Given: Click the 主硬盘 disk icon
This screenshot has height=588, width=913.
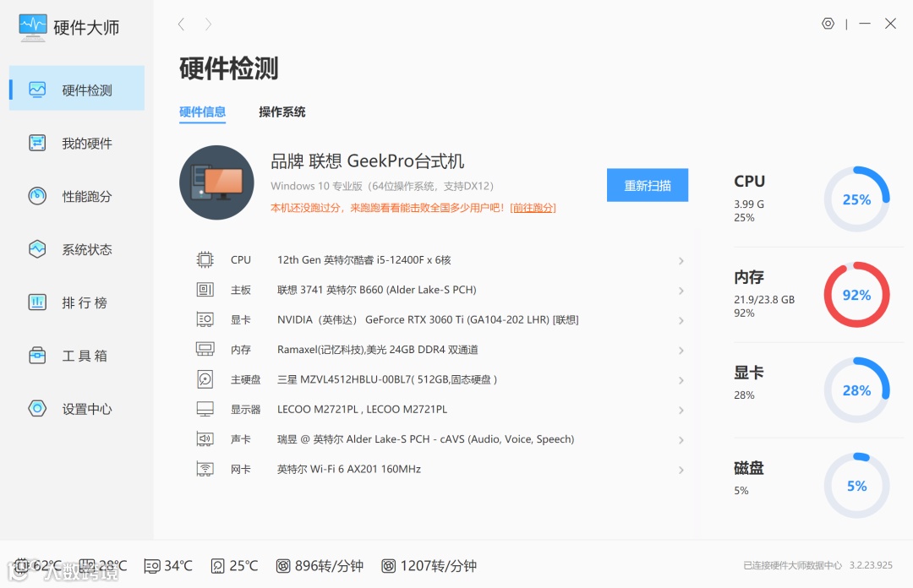Looking at the screenshot, I should pos(205,379).
